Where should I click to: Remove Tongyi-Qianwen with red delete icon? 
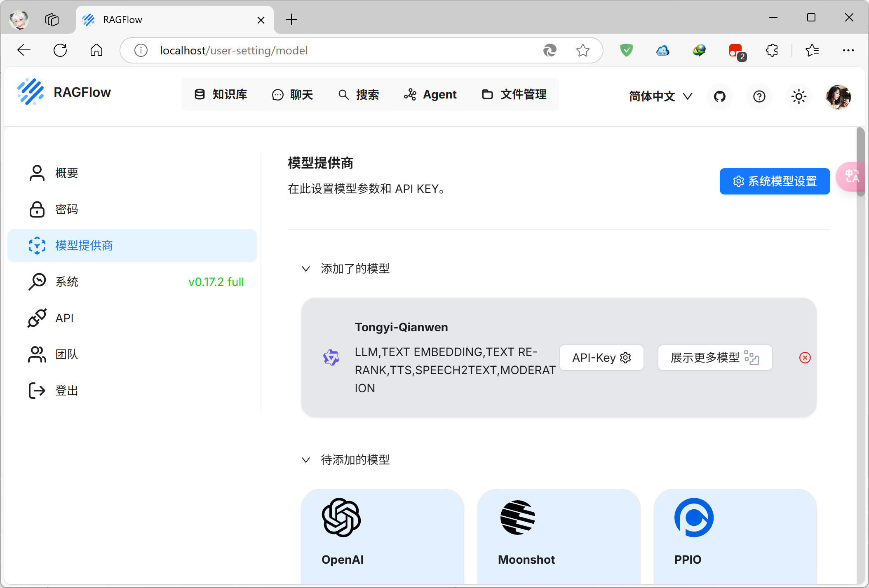click(805, 358)
